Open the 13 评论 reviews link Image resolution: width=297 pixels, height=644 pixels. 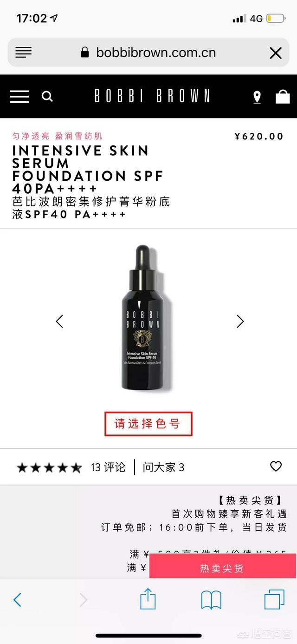[x=108, y=467]
